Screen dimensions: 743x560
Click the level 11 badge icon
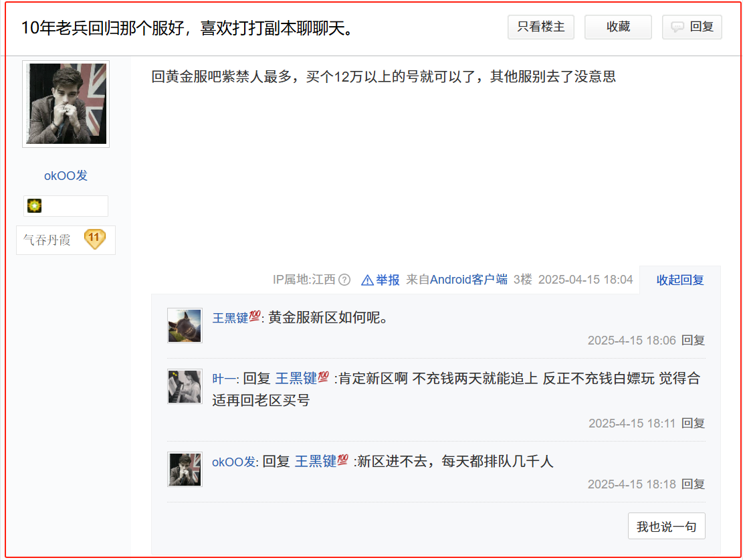(x=94, y=238)
